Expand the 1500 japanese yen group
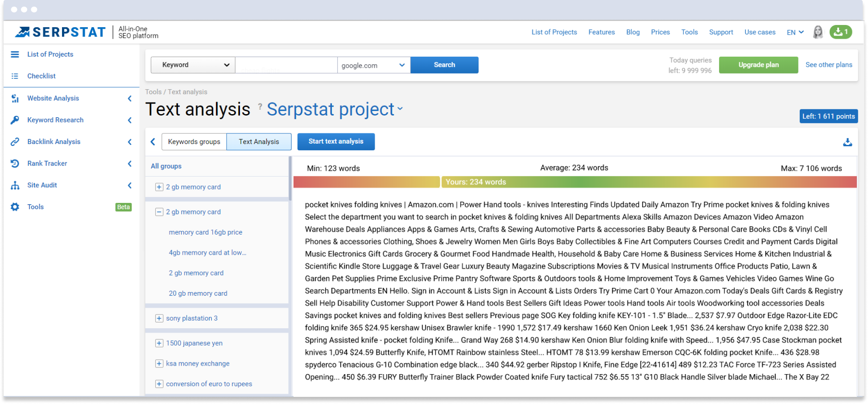The height and width of the screenshot is (404, 868). point(159,343)
